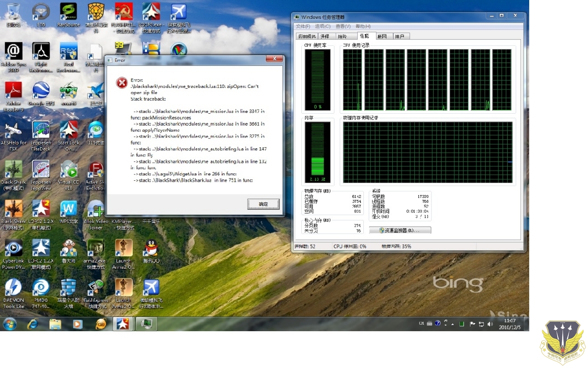Launch the Flight Environment desktop shortcut
Image resolution: width=588 pixels, height=368 pixels.
point(41,57)
